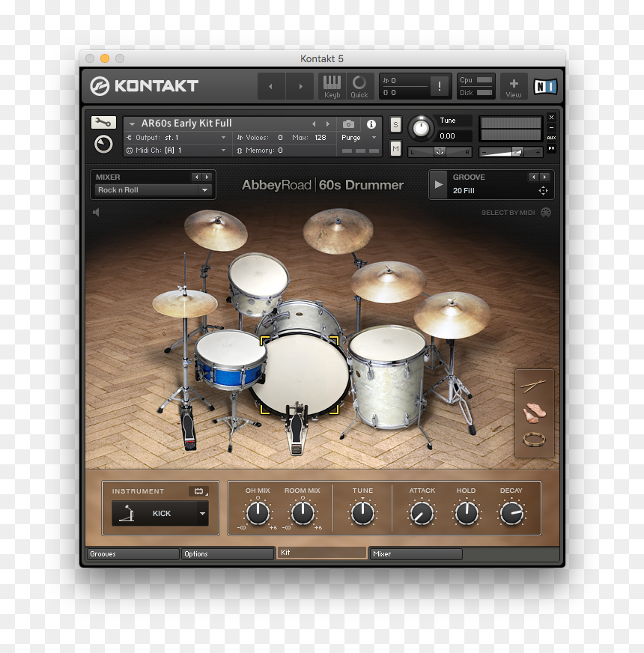Select the hi-hat cymbals
The width and height of the screenshot is (644, 653).
point(185,303)
